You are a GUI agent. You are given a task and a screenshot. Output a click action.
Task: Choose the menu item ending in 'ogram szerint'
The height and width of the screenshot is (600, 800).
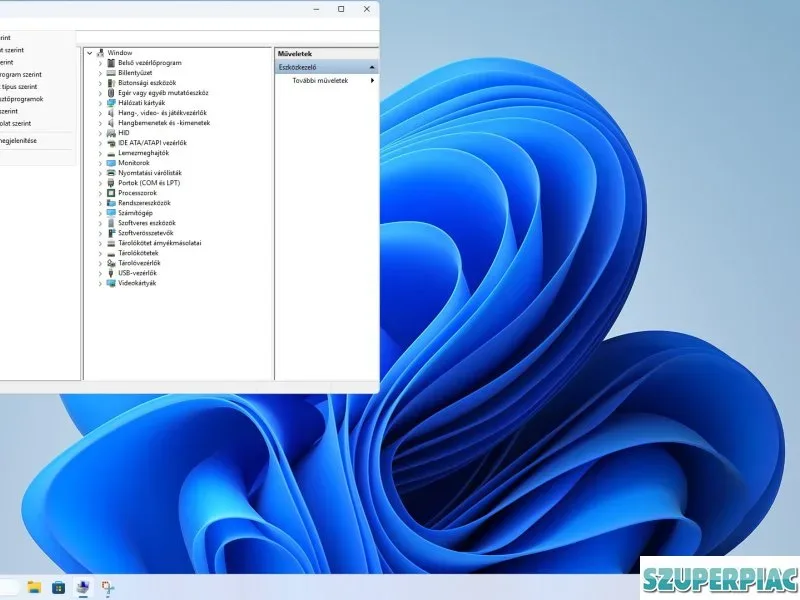pos(21,74)
